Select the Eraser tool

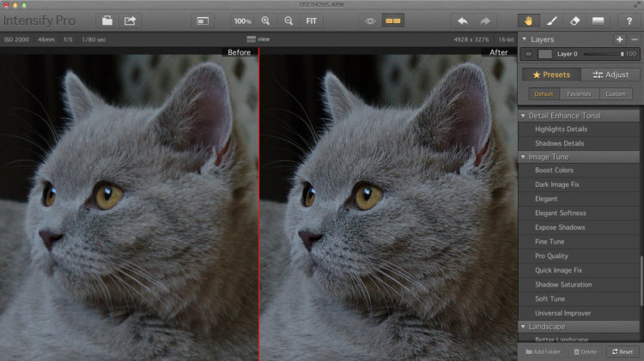point(574,21)
